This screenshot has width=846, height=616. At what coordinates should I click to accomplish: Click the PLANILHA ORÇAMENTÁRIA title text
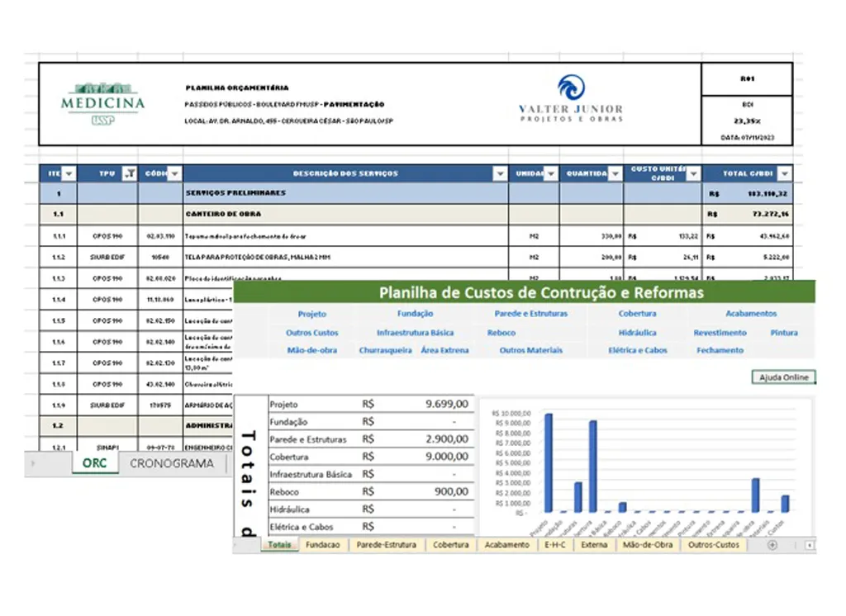point(237,88)
